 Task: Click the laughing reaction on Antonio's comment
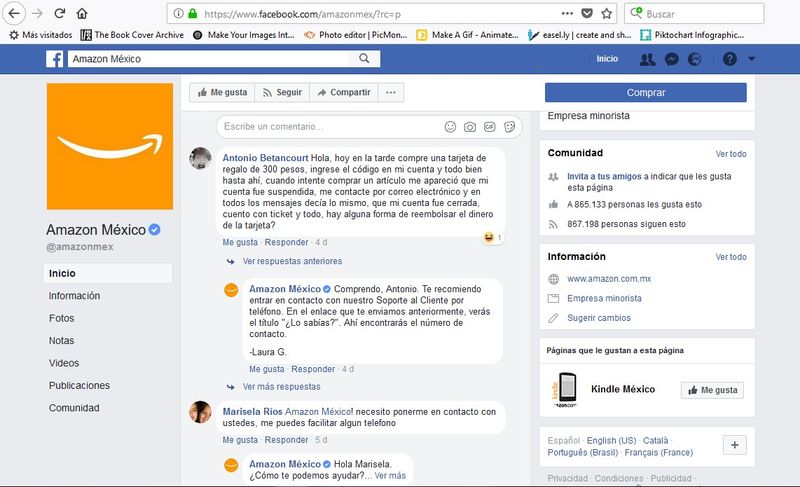point(489,238)
